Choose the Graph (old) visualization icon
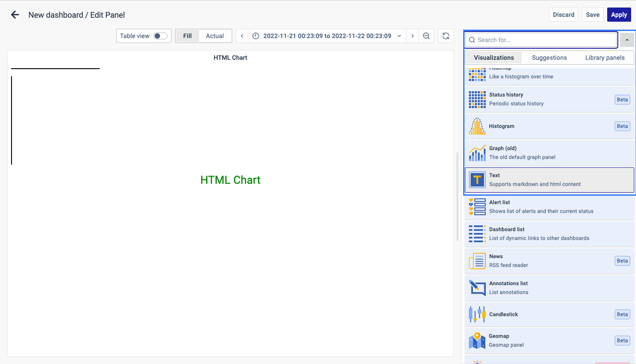 [x=477, y=153]
